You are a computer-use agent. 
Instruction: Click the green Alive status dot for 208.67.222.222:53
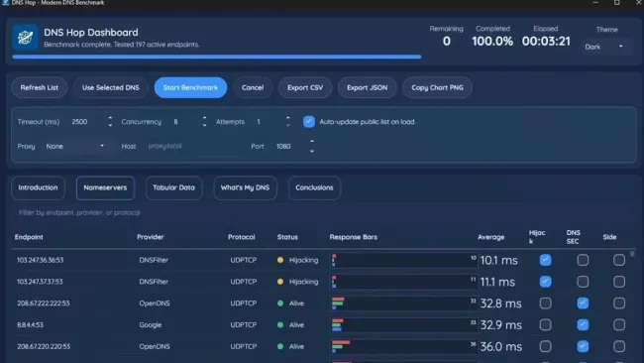point(280,302)
